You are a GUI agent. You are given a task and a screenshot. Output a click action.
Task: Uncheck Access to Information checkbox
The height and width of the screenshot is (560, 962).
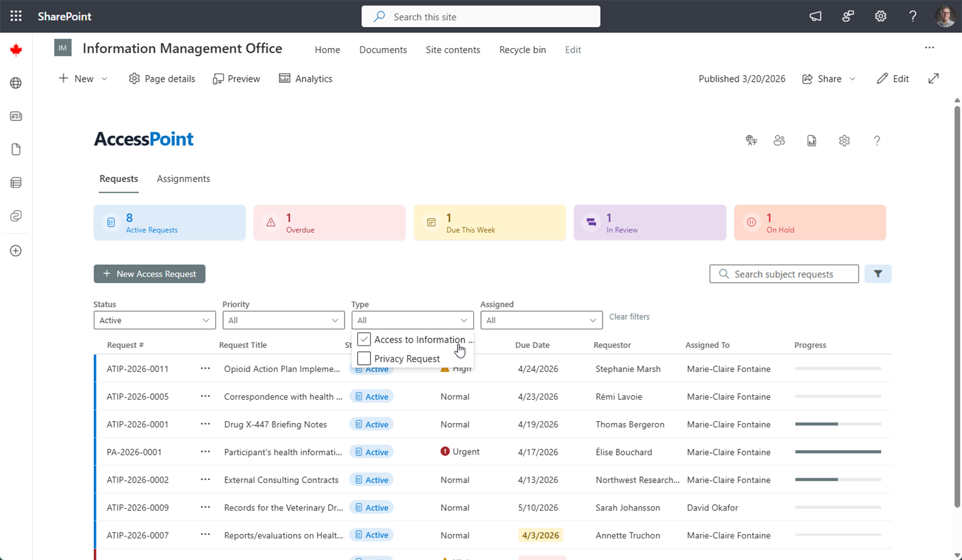(364, 339)
